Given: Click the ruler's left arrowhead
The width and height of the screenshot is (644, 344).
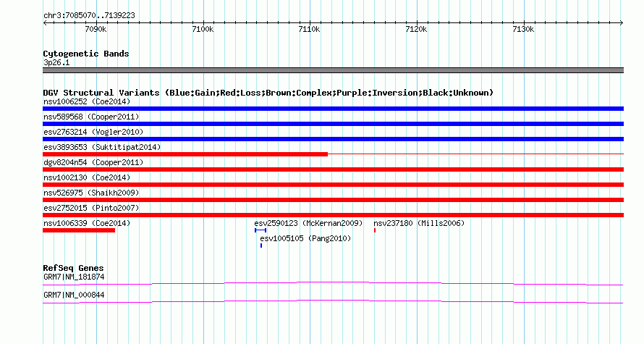Looking at the screenshot, I should coord(45,23).
